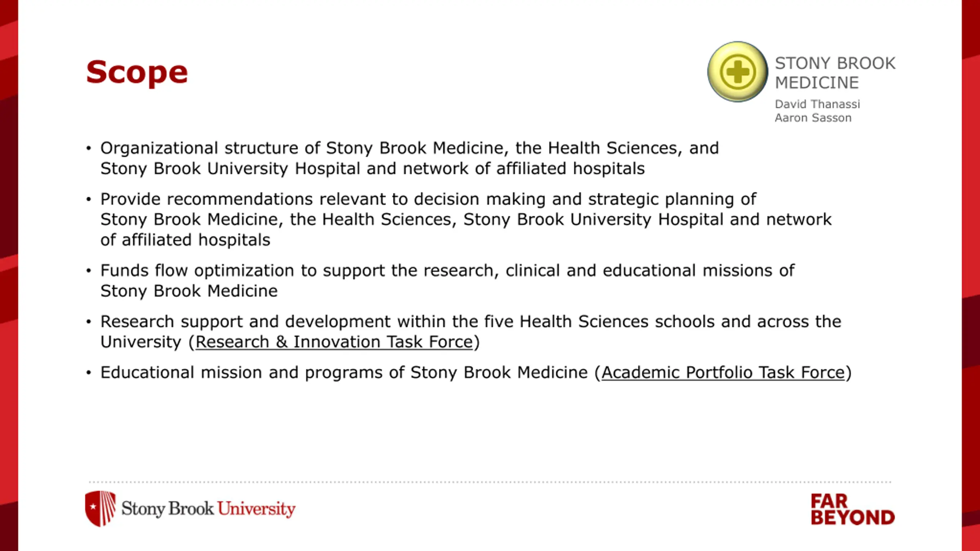Click the STONY BROOK MEDICINE heading text

pyautogui.click(x=835, y=73)
